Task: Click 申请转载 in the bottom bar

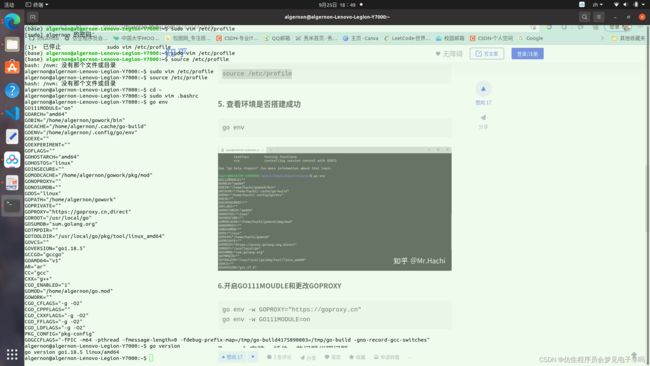Action: point(386,357)
